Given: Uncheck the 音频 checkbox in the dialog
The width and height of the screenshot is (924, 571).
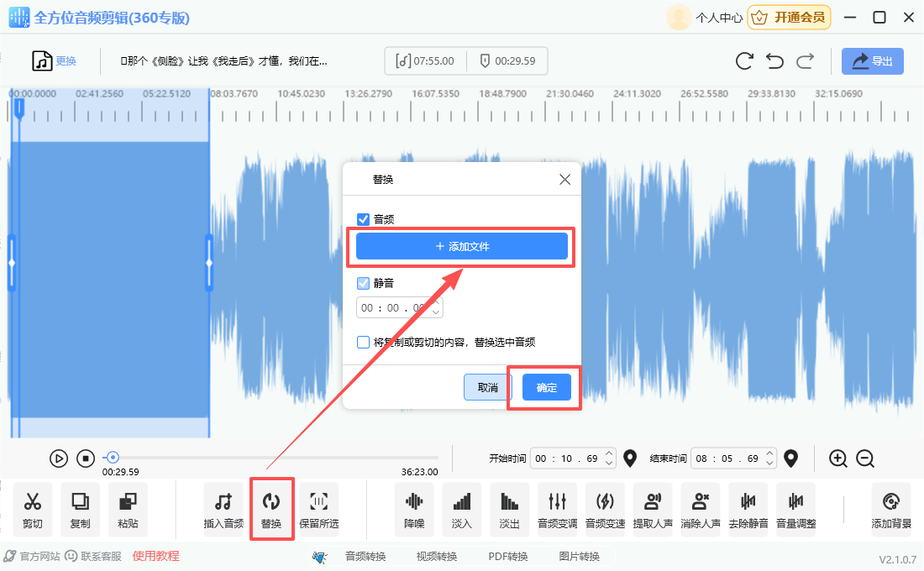Looking at the screenshot, I should click(x=363, y=220).
